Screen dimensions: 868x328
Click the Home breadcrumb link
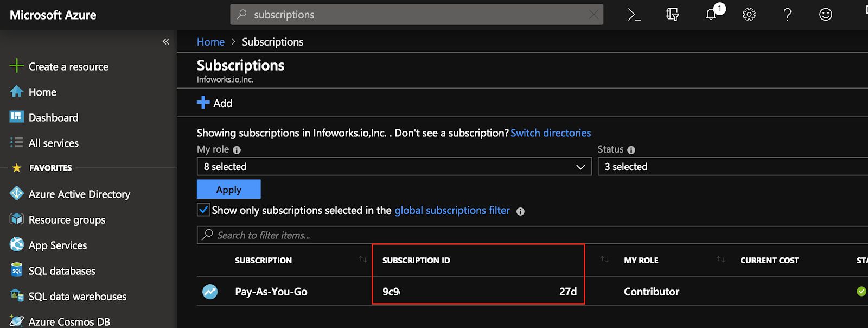210,42
